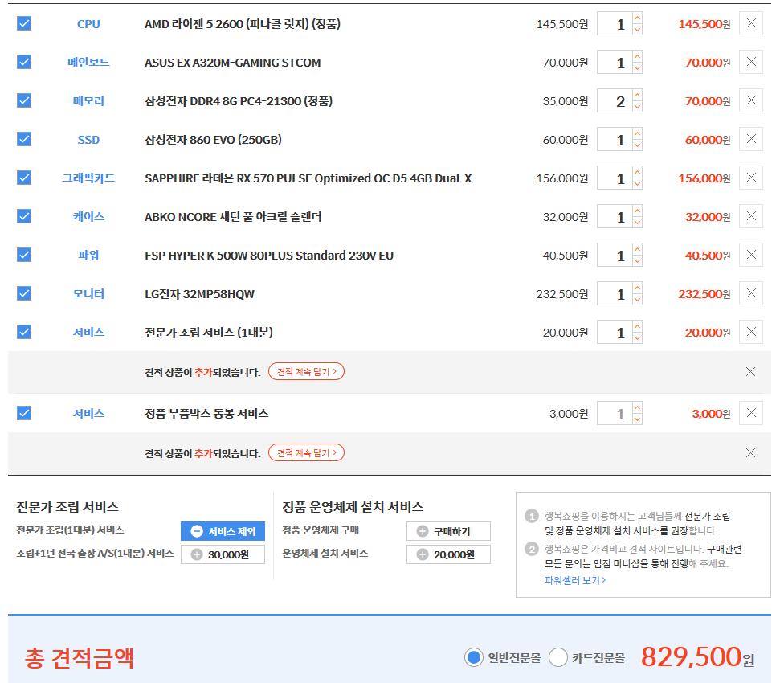784x683 pixels.
Task: Remove the 메인보드 row with X icon
Action: (x=751, y=62)
